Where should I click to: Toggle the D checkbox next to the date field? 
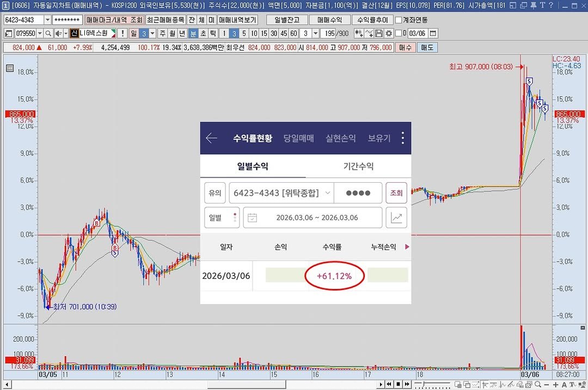coord(398,33)
